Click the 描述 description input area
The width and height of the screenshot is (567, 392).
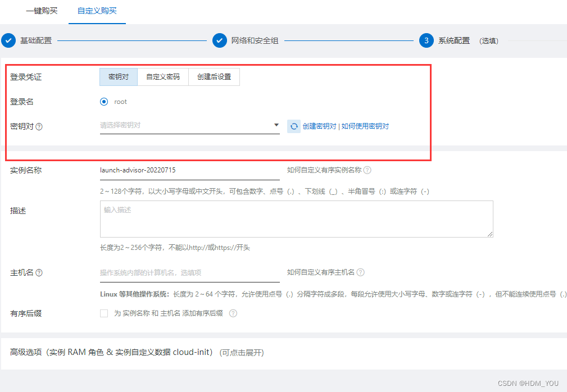[296, 219]
